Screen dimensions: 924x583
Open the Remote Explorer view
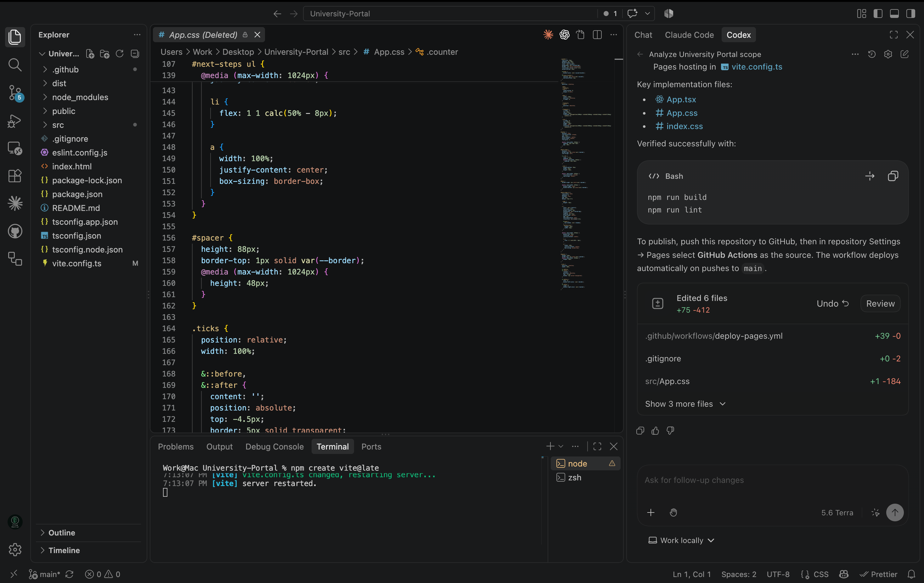point(15,148)
